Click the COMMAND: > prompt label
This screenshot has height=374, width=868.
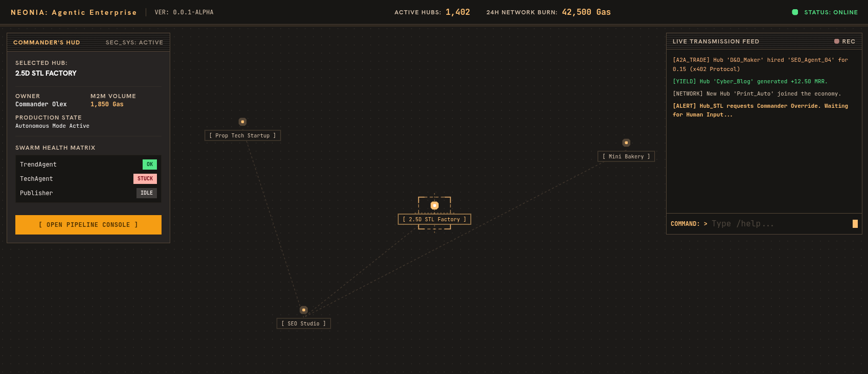pyautogui.click(x=689, y=224)
